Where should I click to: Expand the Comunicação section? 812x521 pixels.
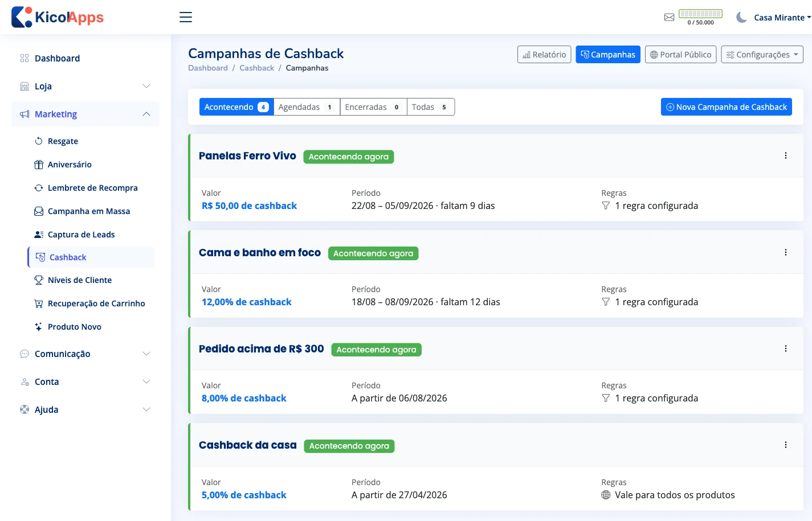(x=85, y=354)
